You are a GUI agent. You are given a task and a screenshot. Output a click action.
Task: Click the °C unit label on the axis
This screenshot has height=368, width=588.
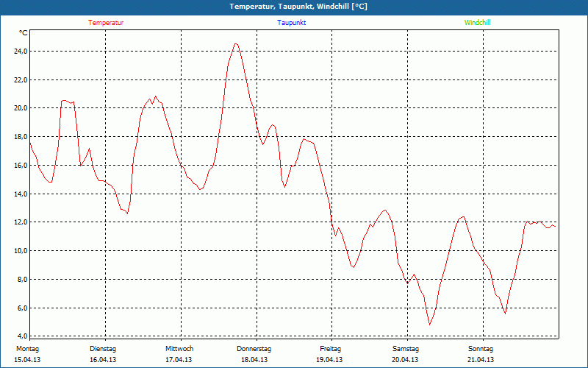click(x=24, y=33)
